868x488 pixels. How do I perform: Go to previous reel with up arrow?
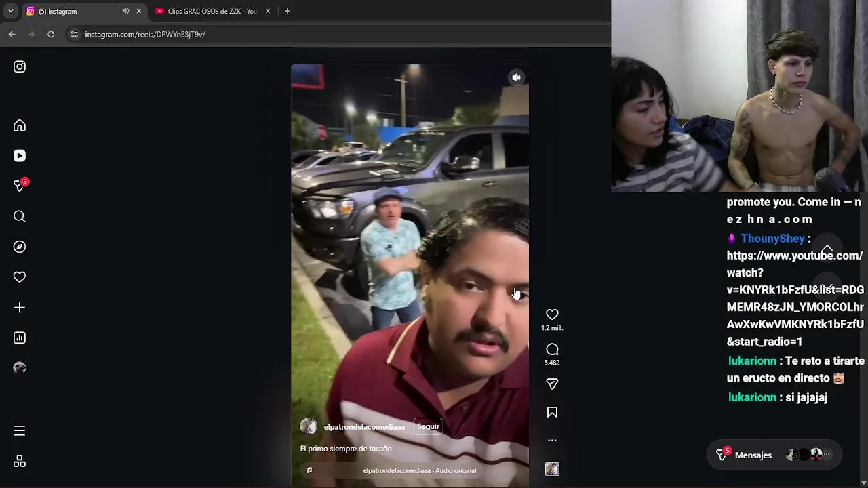(827, 249)
